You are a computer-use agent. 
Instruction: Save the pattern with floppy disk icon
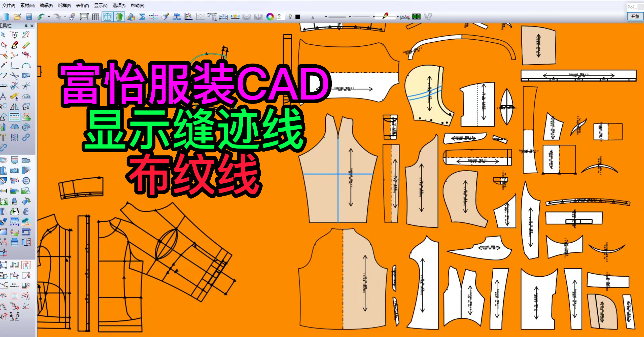click(x=29, y=17)
